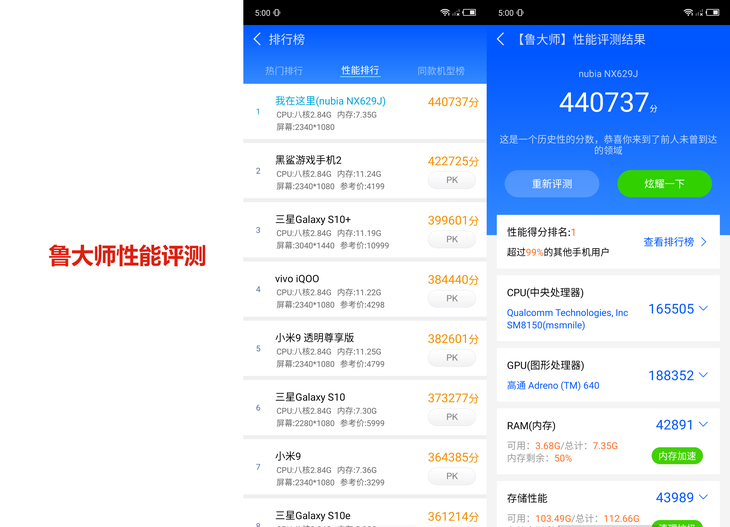730x527 pixels.
Task: Open 查看排行榜 link
Action: pyautogui.click(x=669, y=242)
